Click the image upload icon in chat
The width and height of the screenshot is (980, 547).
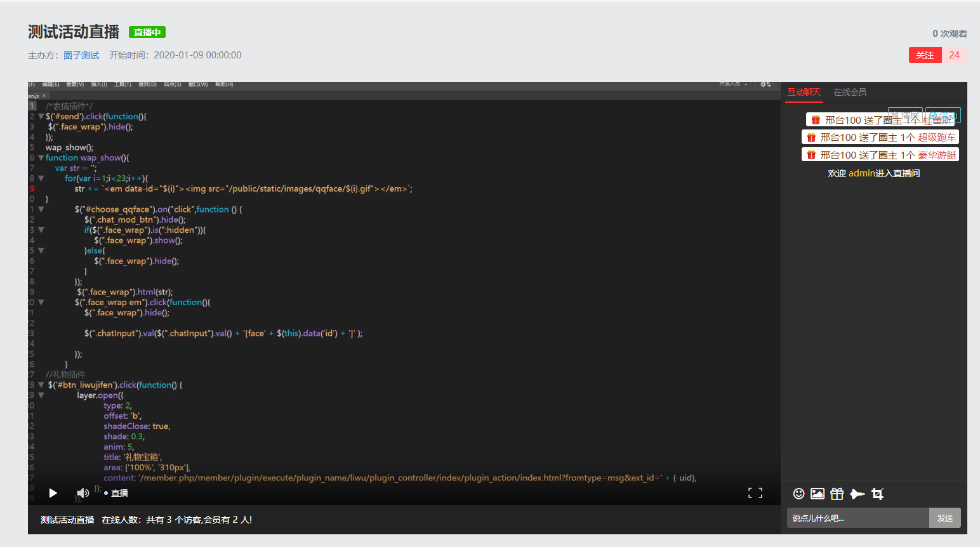(818, 494)
